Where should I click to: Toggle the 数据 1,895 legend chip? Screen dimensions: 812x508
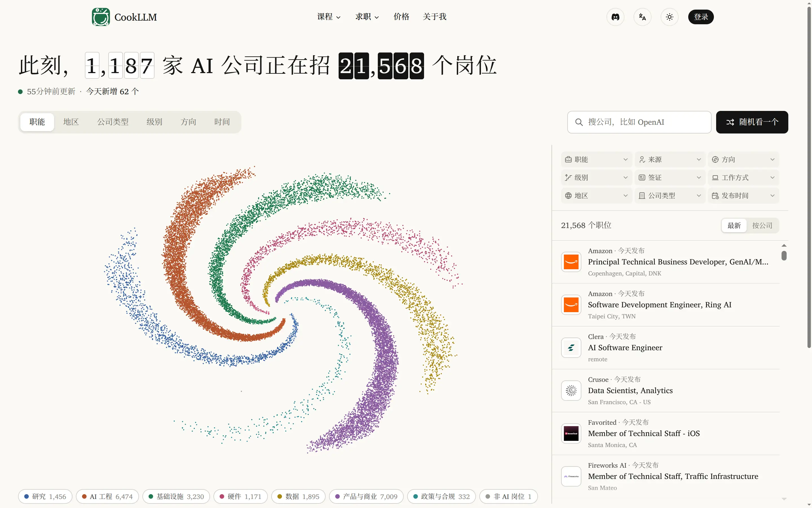tap(298, 496)
